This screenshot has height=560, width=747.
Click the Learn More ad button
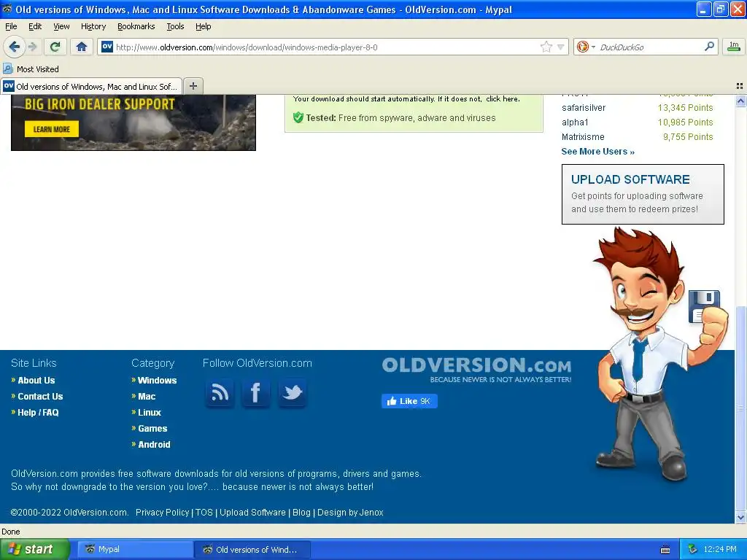pyautogui.click(x=52, y=129)
